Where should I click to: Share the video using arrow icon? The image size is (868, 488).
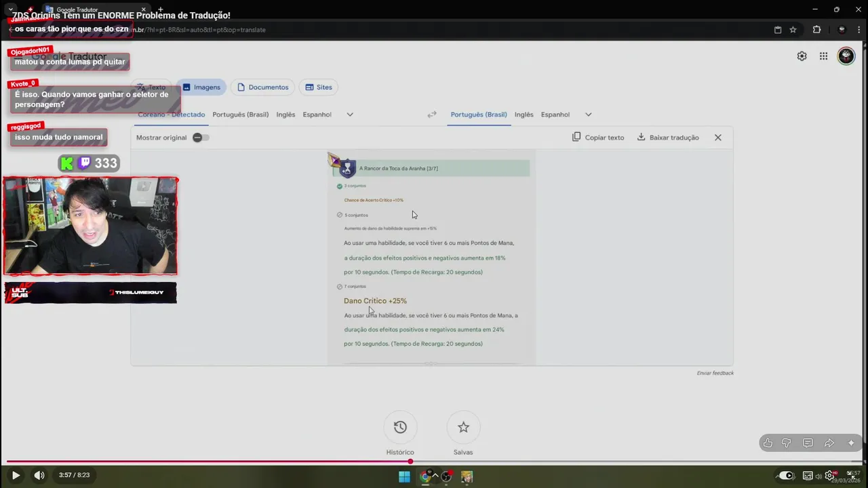[829, 443]
